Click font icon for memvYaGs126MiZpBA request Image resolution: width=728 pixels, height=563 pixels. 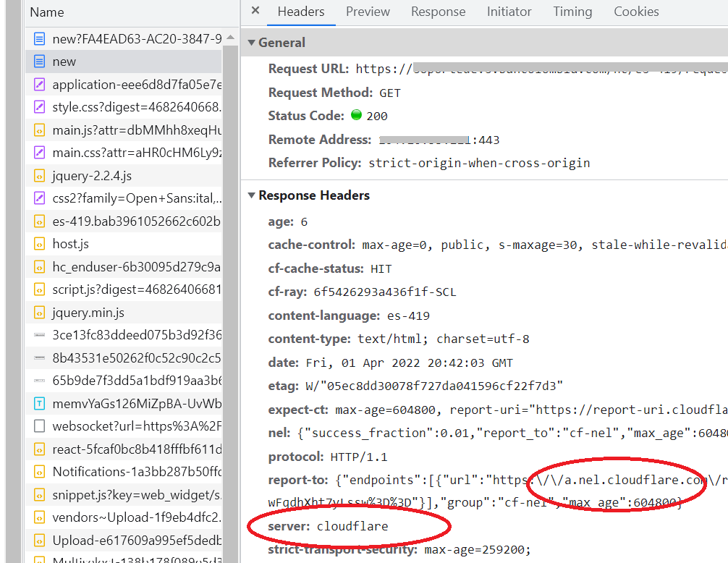tap(39, 403)
